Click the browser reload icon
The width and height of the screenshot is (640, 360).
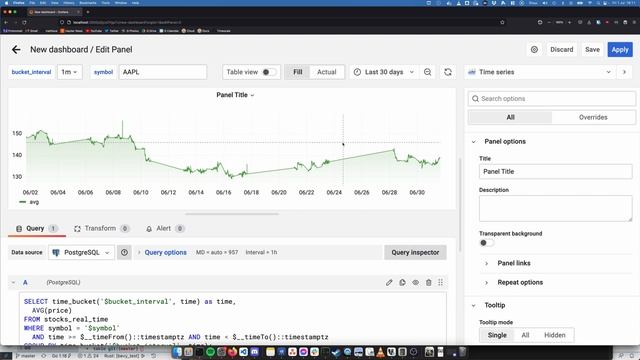(24, 22)
